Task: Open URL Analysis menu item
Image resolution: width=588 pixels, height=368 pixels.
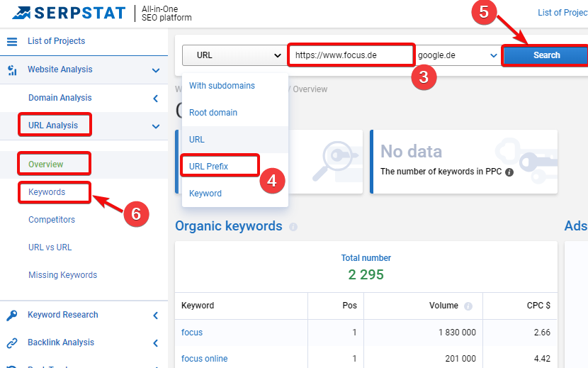Action: (53, 126)
